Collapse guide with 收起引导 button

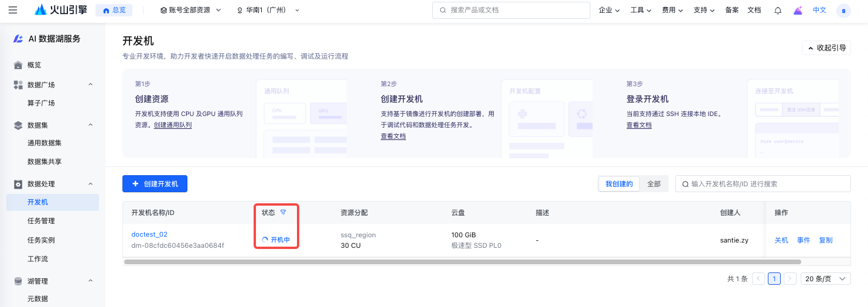click(x=826, y=48)
